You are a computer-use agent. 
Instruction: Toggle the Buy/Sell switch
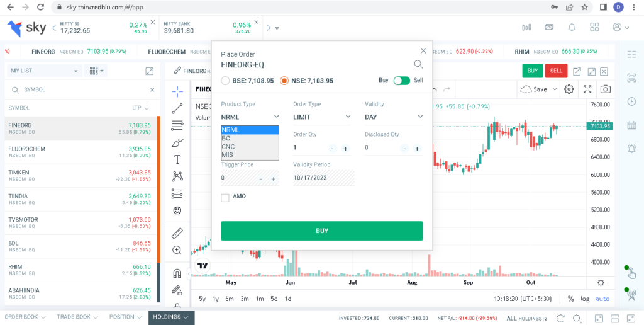point(402,81)
